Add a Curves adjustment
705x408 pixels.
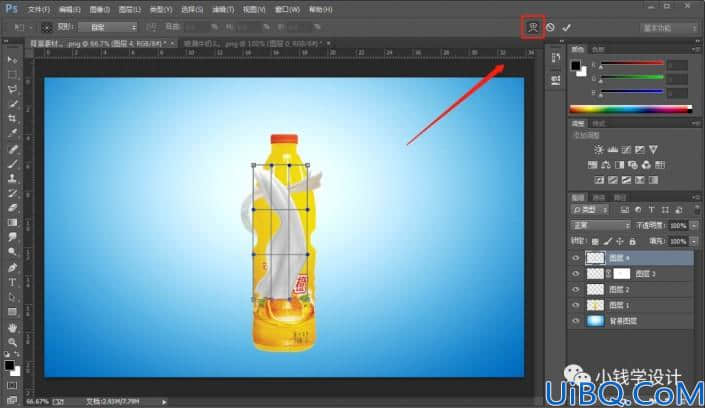[626, 149]
